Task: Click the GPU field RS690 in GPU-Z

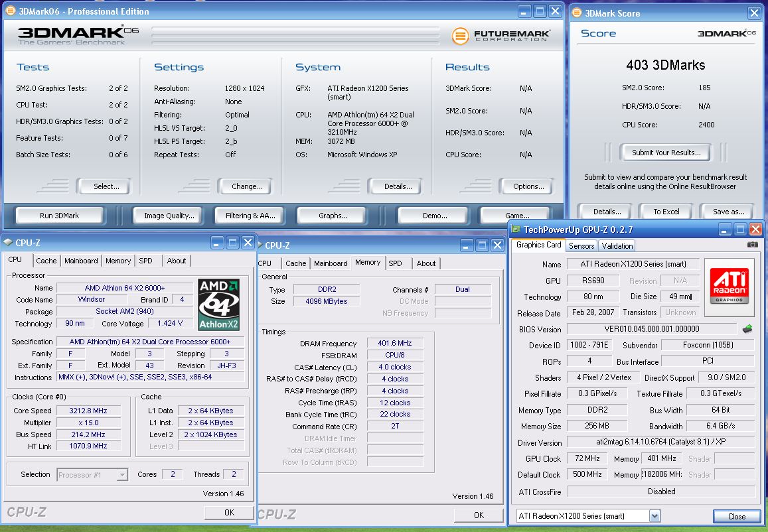Action: click(593, 281)
